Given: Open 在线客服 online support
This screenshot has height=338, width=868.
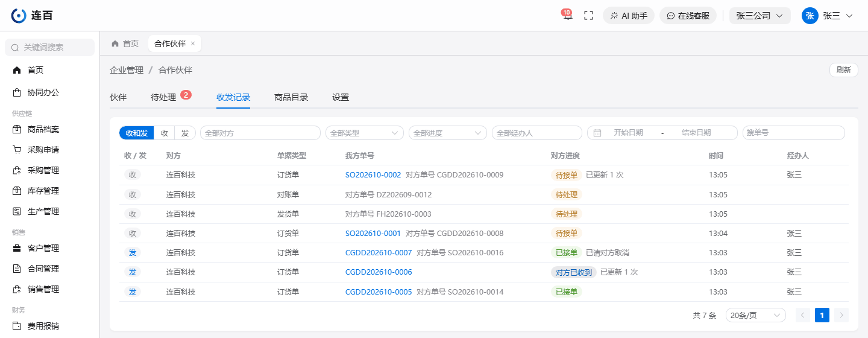Looking at the screenshot, I should tap(688, 16).
